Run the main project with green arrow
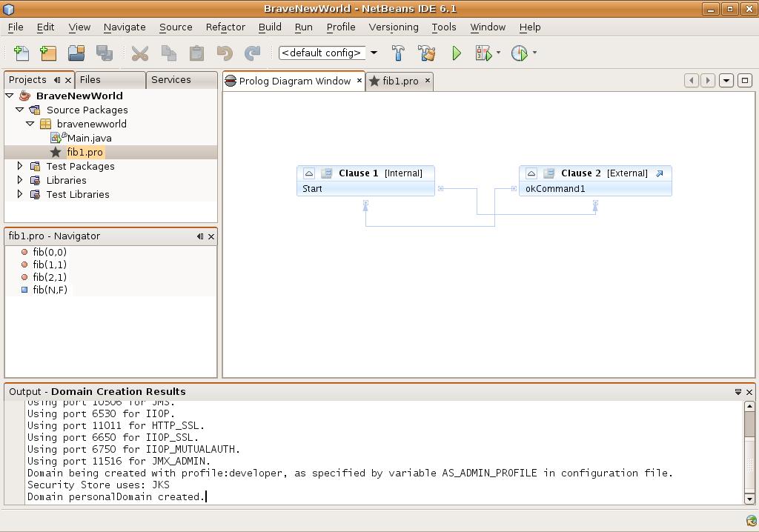The width and height of the screenshot is (759, 532). pos(456,53)
